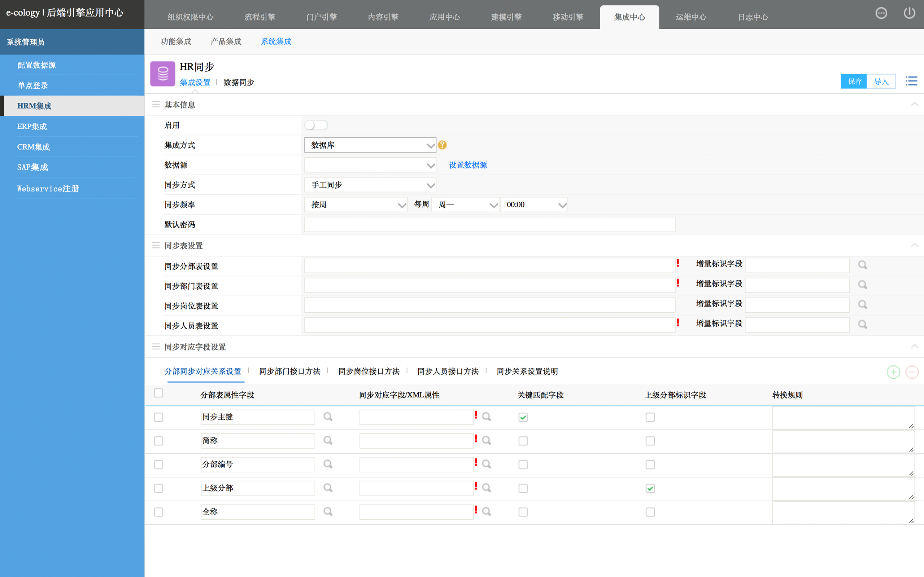Uncheck 上级分部标识字段 in 上级分部 row
This screenshot has height=577, width=924.
tap(650, 488)
